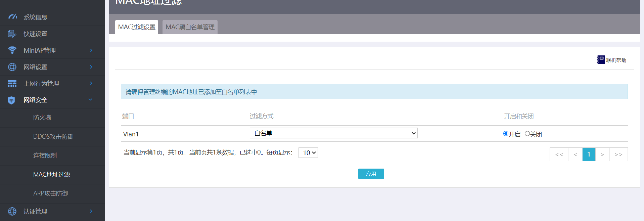Select the 关闭 radio button for Vlan1

click(x=527, y=134)
